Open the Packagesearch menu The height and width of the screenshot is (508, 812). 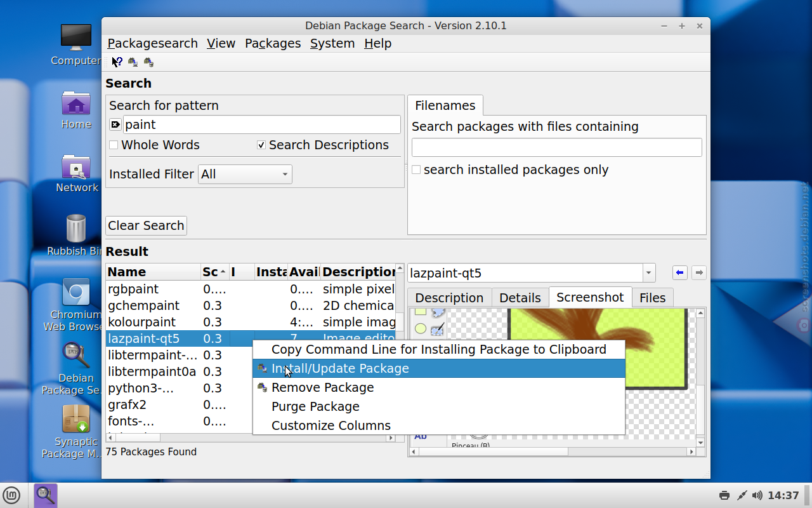[x=152, y=43]
